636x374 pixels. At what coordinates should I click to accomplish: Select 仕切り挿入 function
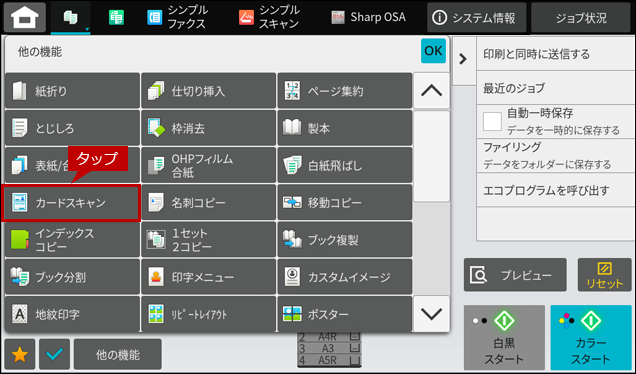208,91
